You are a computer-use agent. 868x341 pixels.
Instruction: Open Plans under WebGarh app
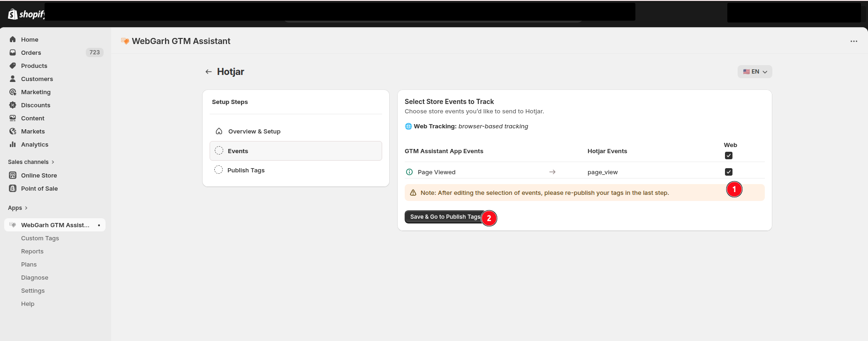click(29, 264)
